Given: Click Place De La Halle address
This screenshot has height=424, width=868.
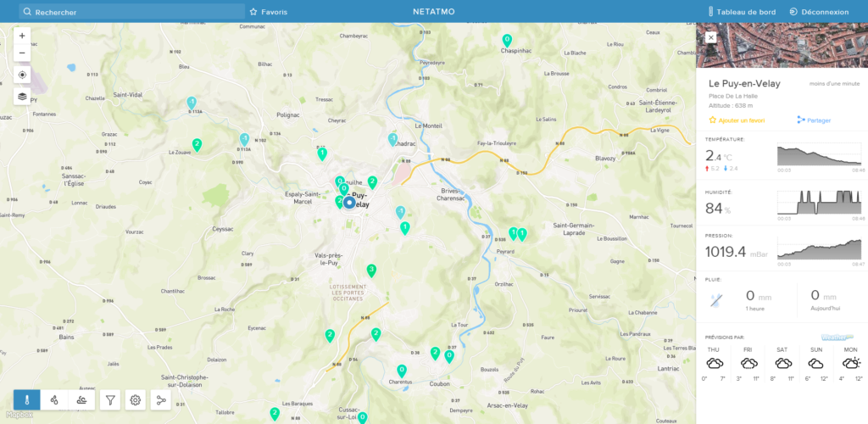Looking at the screenshot, I should tap(733, 96).
